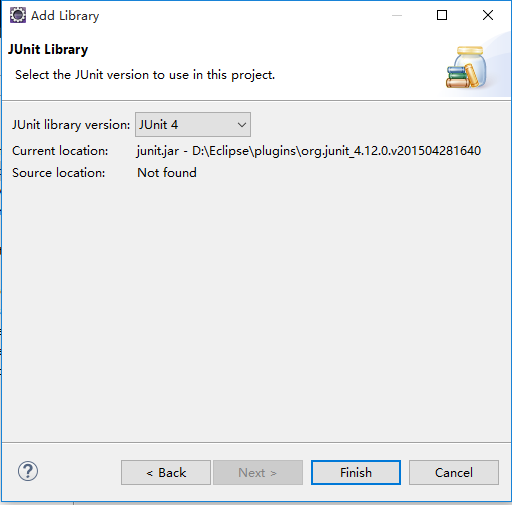The image size is (512, 505).
Task: Click the Select the JUnit version description
Action: tap(145, 75)
